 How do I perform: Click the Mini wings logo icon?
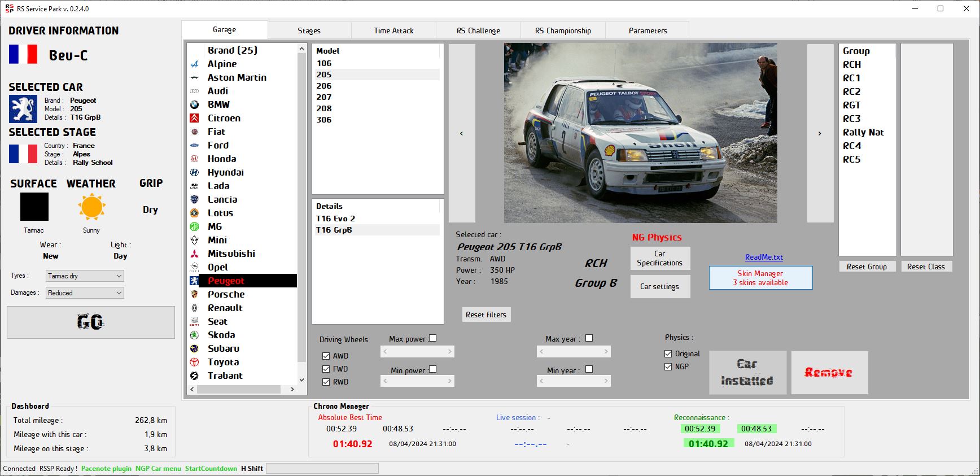pyautogui.click(x=194, y=240)
